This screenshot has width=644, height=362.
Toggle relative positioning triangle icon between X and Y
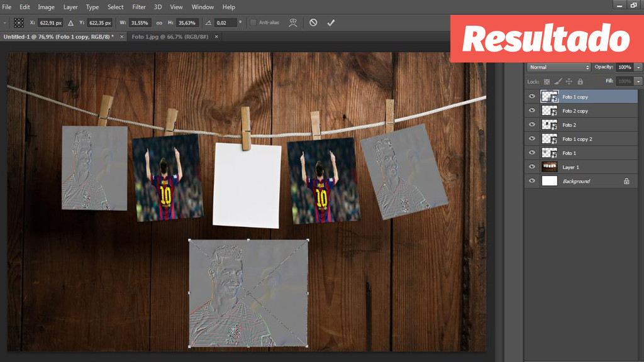tap(70, 23)
